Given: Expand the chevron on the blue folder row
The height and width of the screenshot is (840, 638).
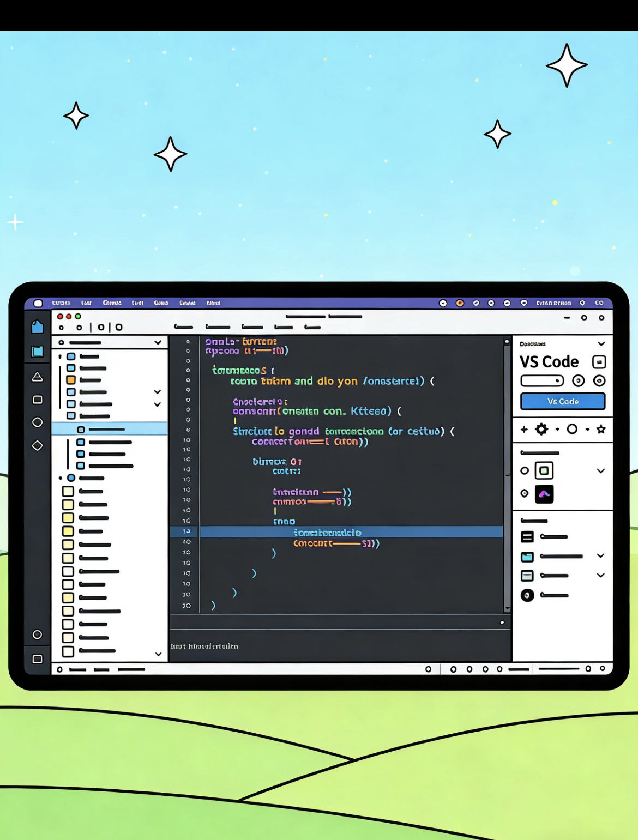Looking at the screenshot, I should pos(600,556).
